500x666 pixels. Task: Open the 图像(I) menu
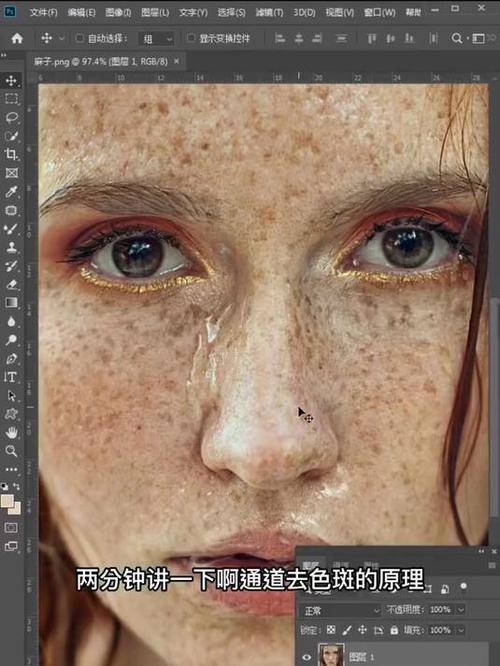[x=118, y=12]
